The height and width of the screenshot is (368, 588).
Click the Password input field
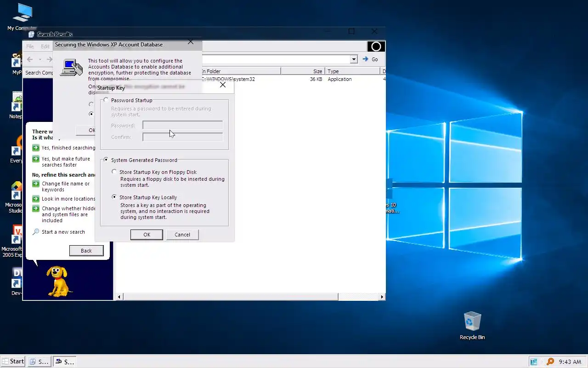pos(182,125)
